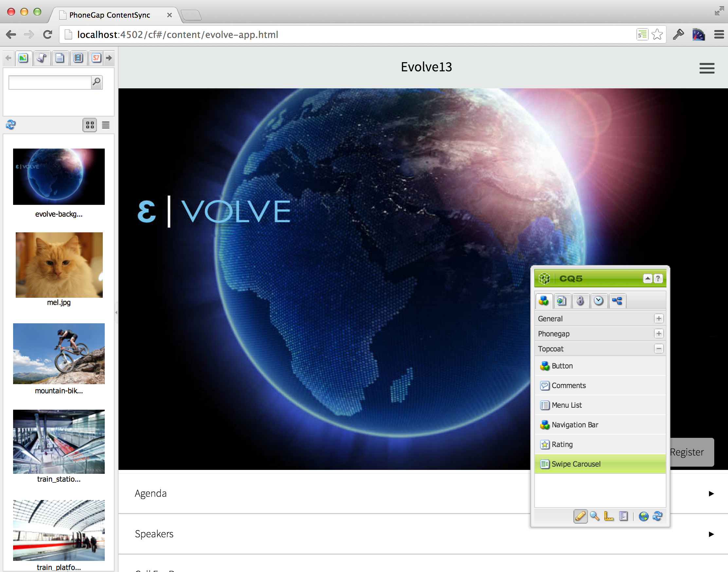Image resolution: width=728 pixels, height=572 pixels.
Task: Expand the General component group
Action: (659, 318)
